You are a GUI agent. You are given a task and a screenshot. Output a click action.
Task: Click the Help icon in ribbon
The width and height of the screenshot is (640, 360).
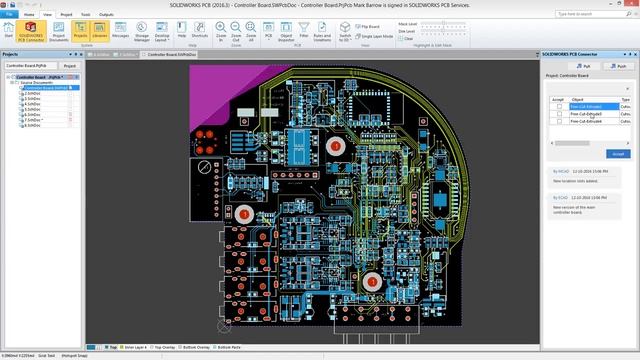coord(182,30)
